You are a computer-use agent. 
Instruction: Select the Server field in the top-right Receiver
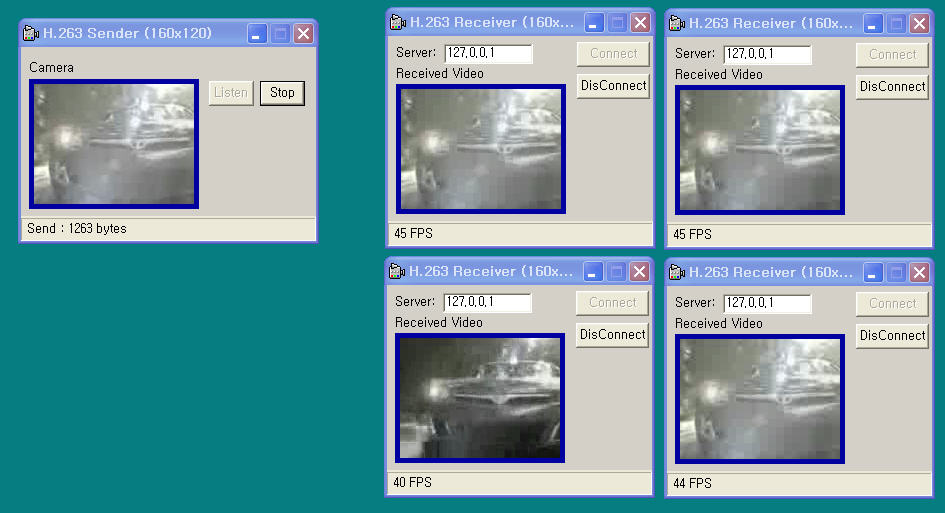(767, 55)
